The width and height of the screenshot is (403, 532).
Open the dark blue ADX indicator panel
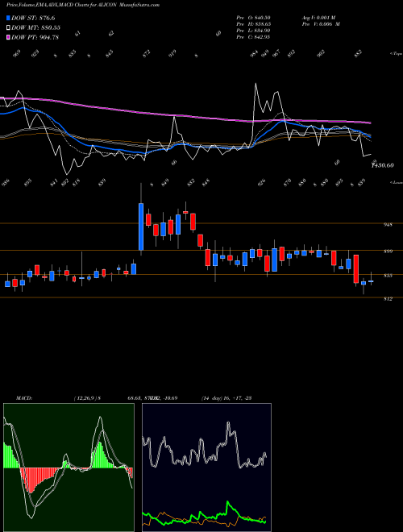coord(206,468)
